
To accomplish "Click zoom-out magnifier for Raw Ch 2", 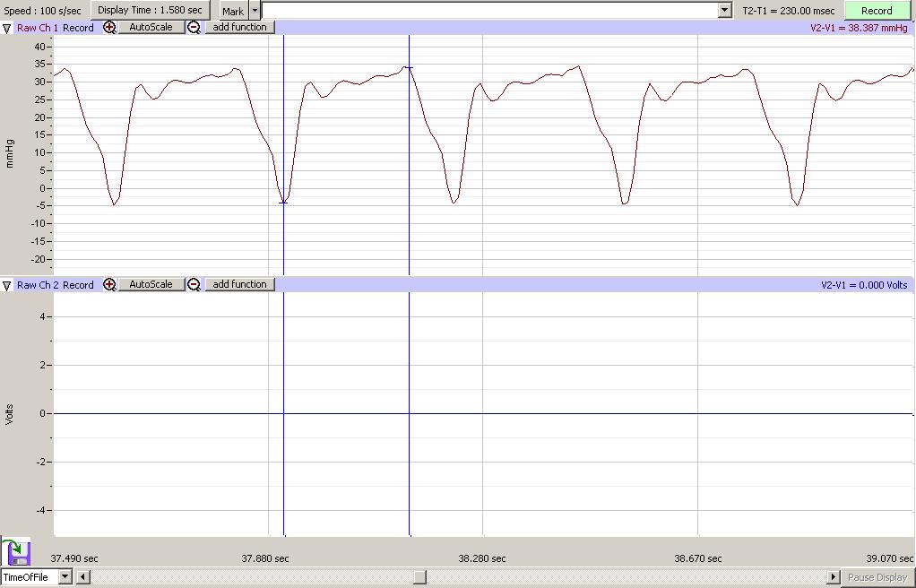I will (x=194, y=285).
